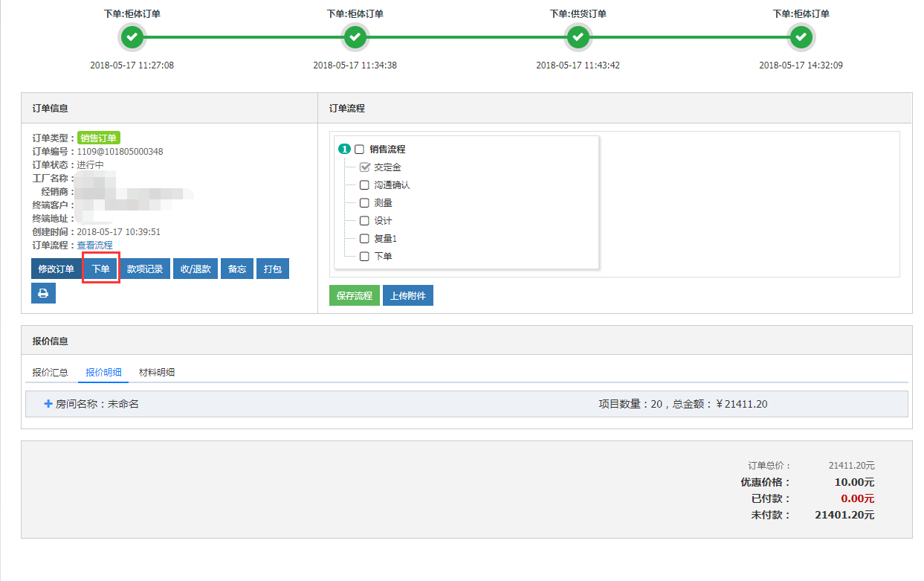
Task: Click the 下单 button in order info
Action: [100, 269]
